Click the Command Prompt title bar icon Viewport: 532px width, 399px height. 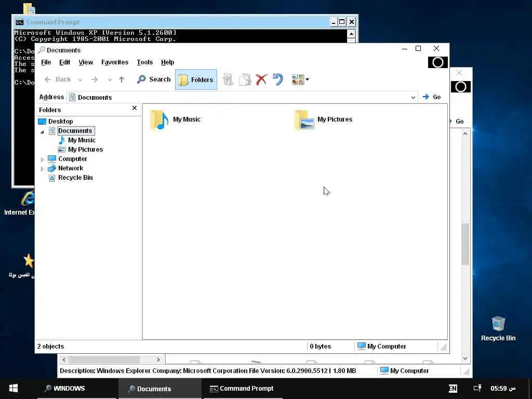(x=20, y=22)
